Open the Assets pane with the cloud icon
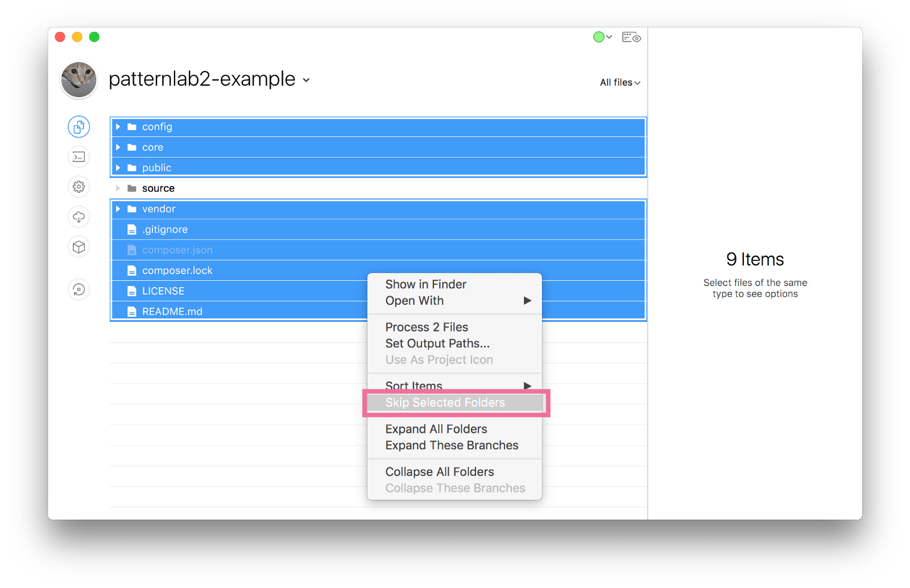910x588 pixels. coord(78,217)
